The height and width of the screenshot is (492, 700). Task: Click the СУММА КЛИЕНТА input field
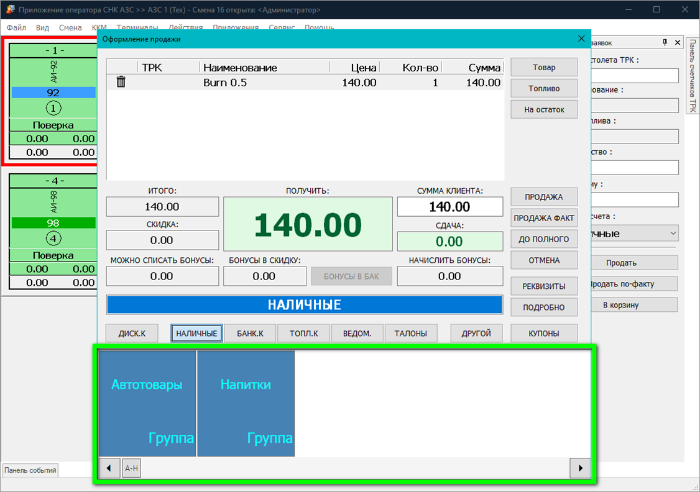[449, 206]
